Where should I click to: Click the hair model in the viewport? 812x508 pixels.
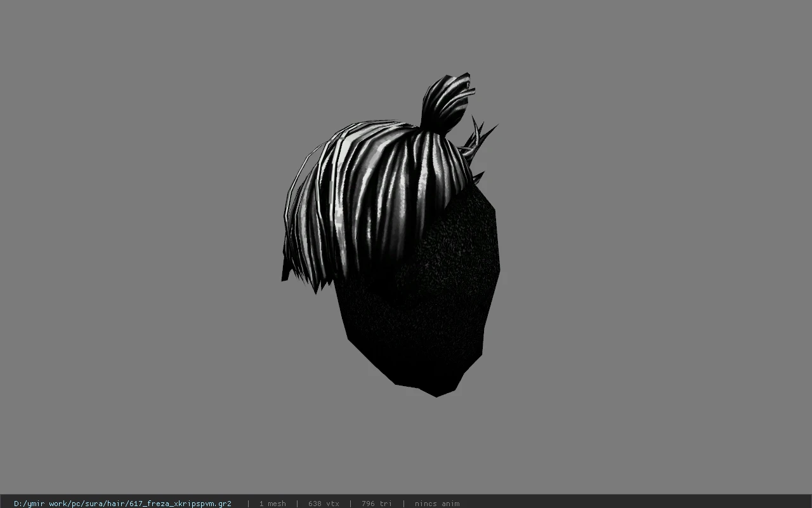click(x=390, y=235)
